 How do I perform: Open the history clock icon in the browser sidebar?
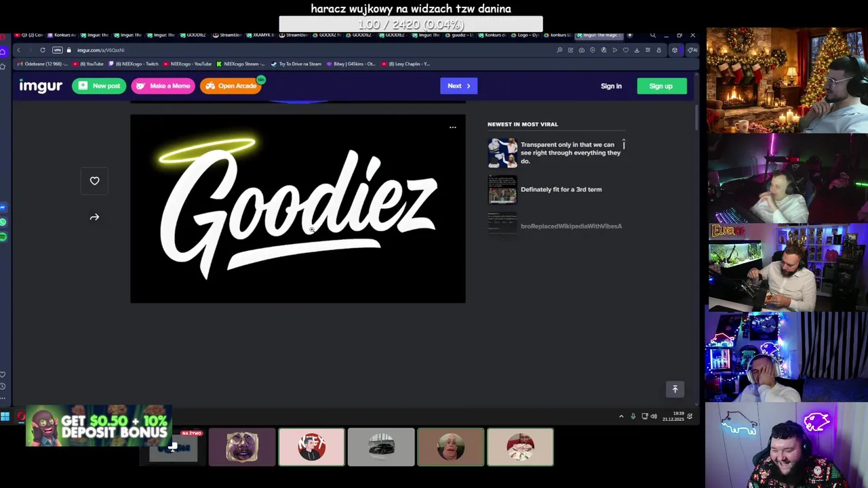(3, 386)
